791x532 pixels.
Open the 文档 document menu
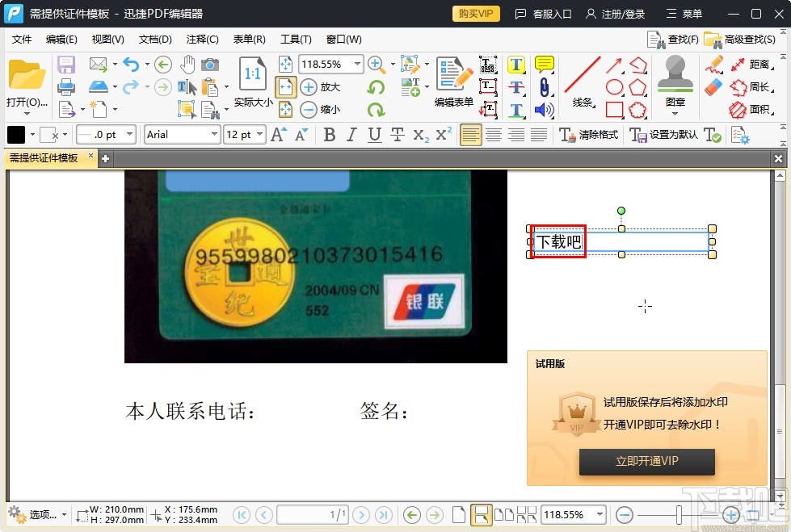[152, 39]
